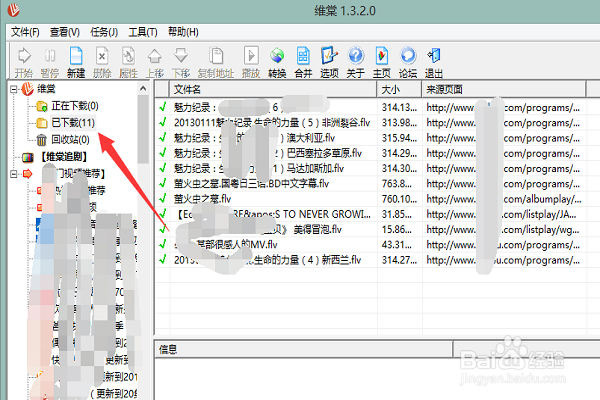Screen dimensions: 600x400
Task: Click the source URL ending listplay/wg...
Action: [503, 230]
